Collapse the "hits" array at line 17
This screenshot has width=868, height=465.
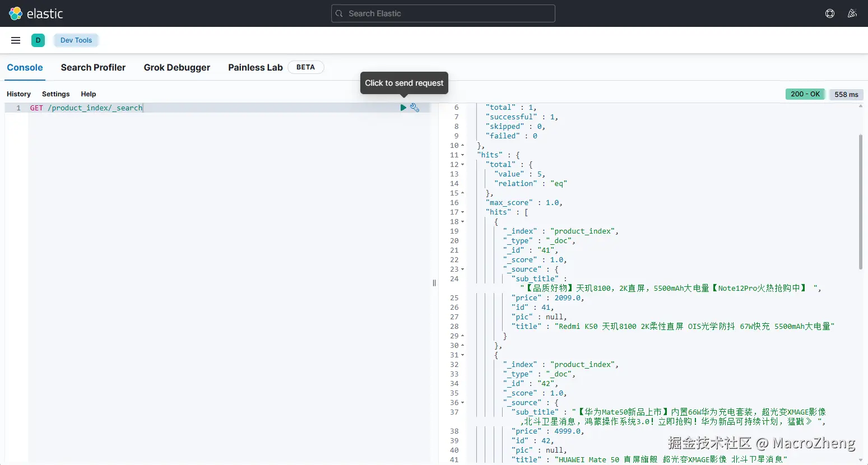pos(463,212)
